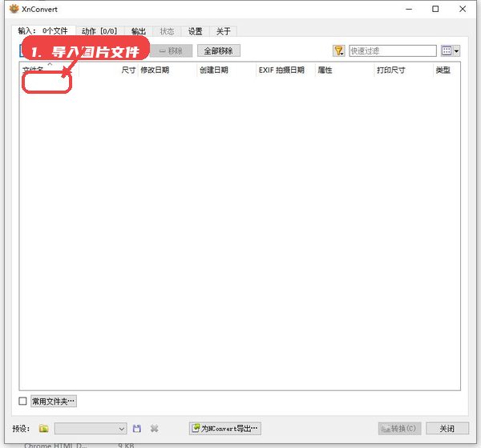Open the presets combo box
The width and height of the screenshot is (481, 448).
click(x=91, y=429)
